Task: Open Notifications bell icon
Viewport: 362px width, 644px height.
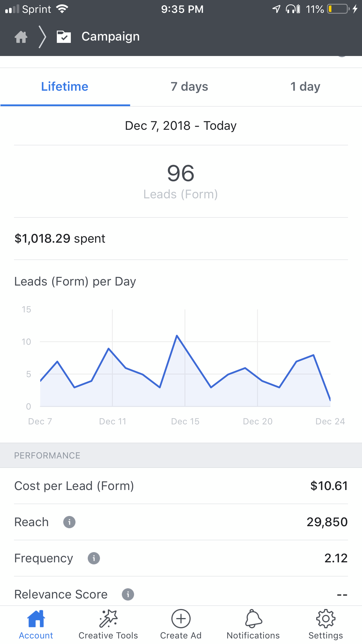Action: 253,618
